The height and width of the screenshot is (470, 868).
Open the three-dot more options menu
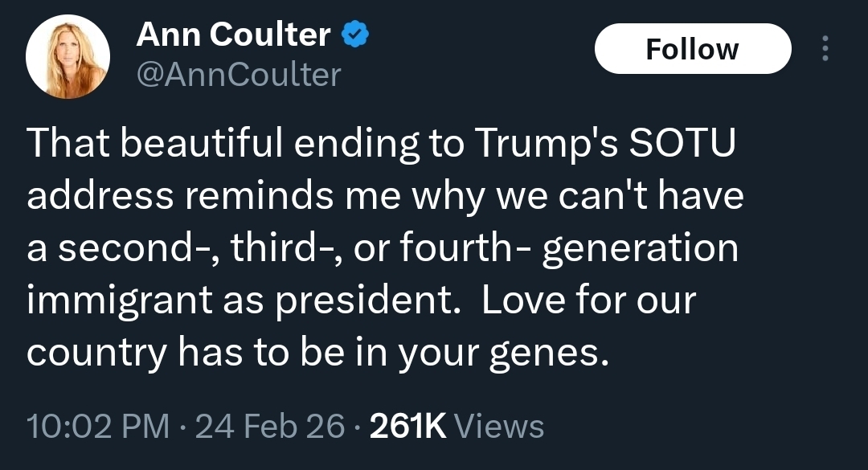(x=825, y=50)
